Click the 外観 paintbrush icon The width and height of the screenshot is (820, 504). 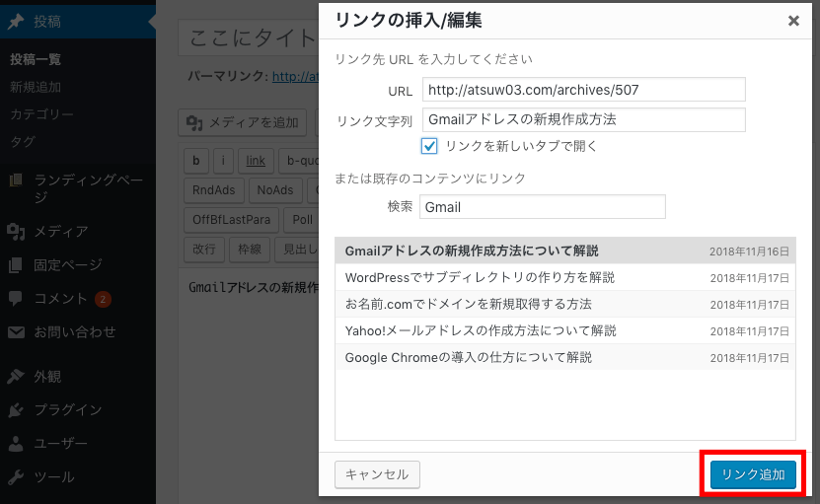tap(16, 376)
